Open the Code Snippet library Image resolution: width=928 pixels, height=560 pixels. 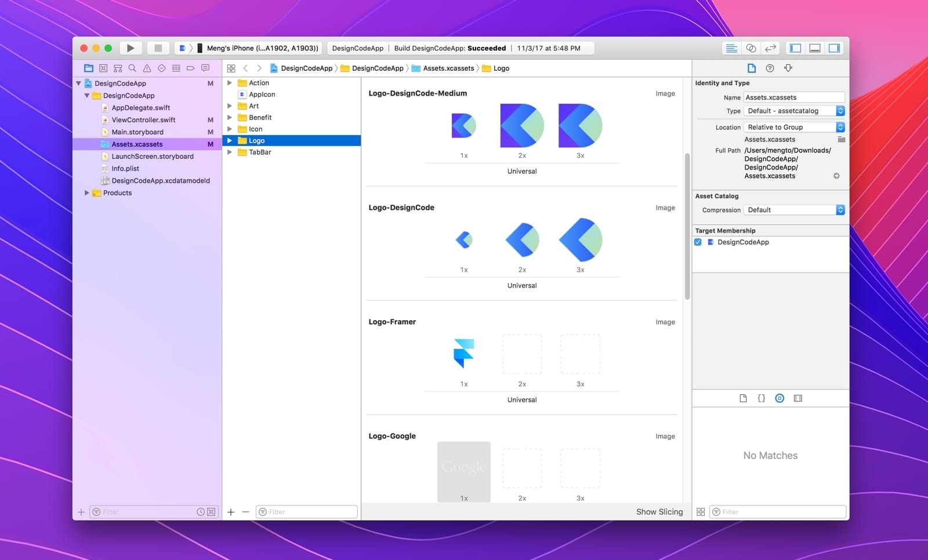pyautogui.click(x=762, y=398)
